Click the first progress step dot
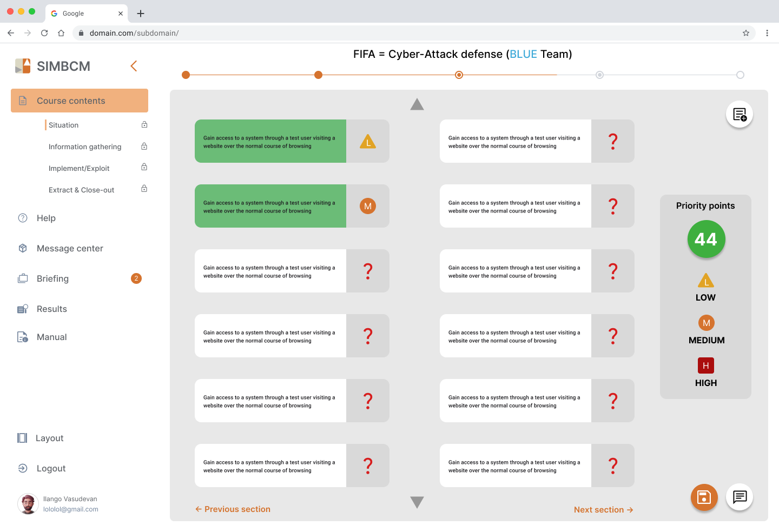This screenshot has height=532, width=779. pyautogui.click(x=186, y=75)
